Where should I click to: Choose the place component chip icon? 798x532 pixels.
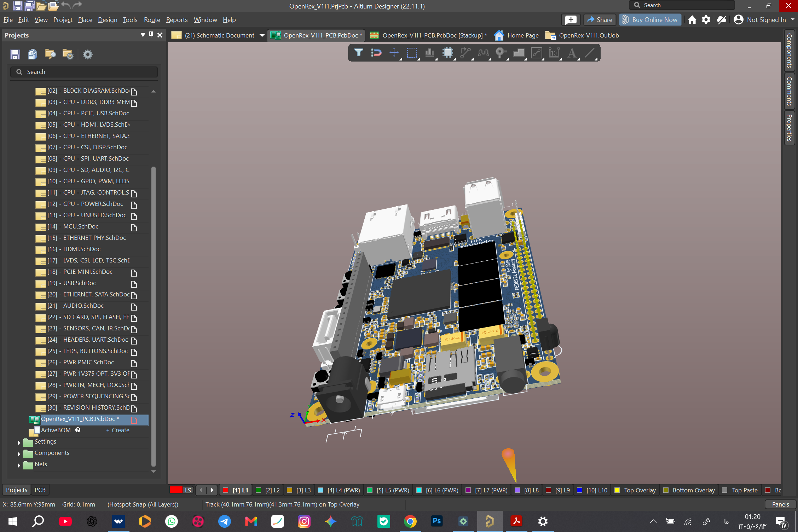click(x=448, y=53)
